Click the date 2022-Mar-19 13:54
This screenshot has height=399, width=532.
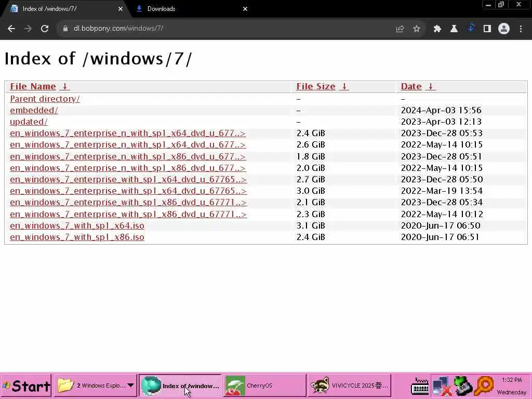coord(442,191)
